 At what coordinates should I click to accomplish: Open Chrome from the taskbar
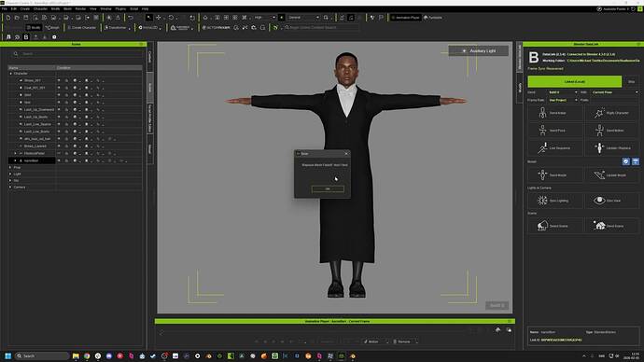tap(87, 355)
